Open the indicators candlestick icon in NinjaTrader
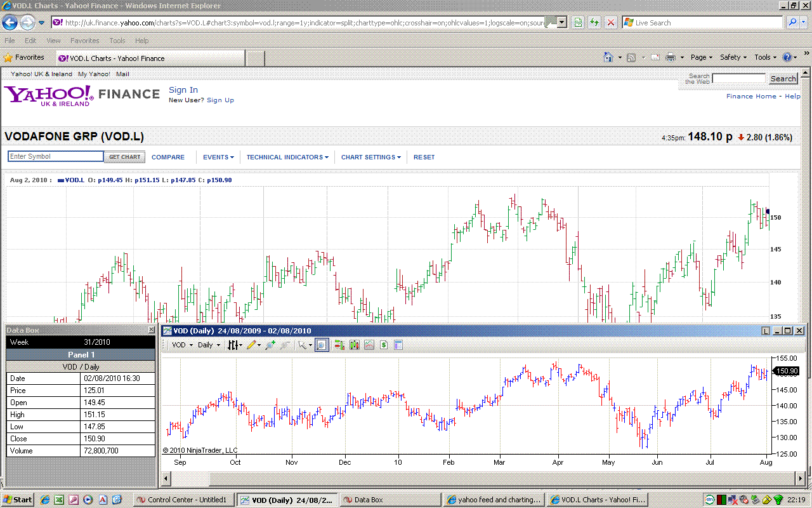Image resolution: width=812 pixels, height=508 pixels. [354, 345]
